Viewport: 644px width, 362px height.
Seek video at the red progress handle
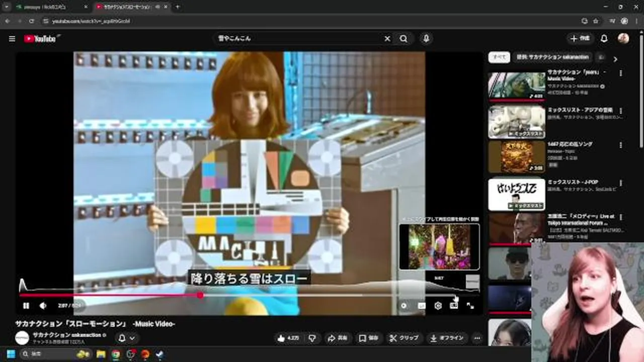tap(200, 295)
